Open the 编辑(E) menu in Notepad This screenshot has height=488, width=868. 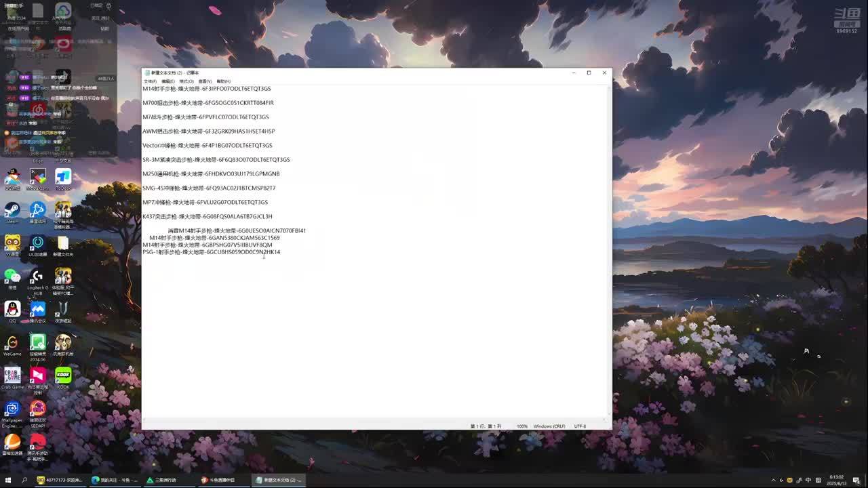(x=167, y=81)
